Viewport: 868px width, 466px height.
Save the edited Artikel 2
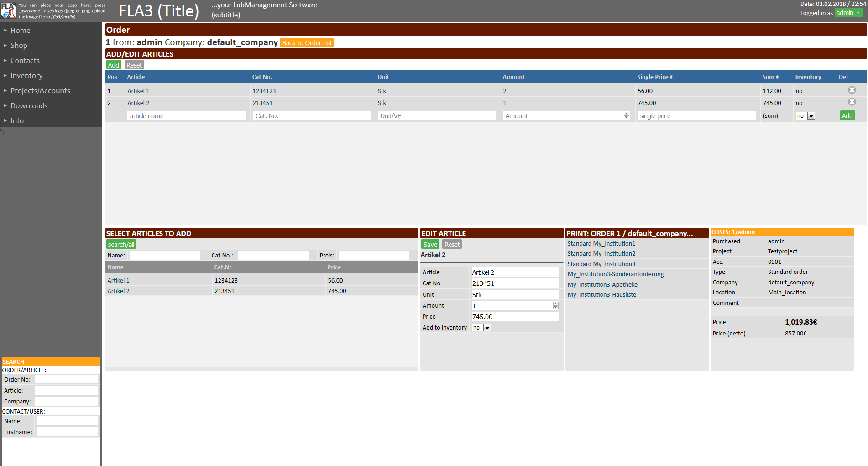pos(429,244)
